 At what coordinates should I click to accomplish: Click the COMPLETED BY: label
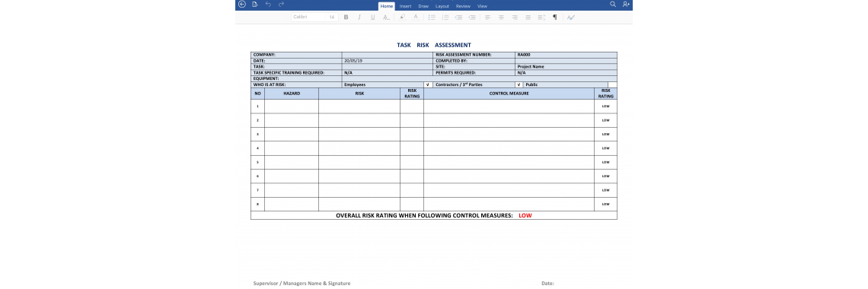click(452, 61)
